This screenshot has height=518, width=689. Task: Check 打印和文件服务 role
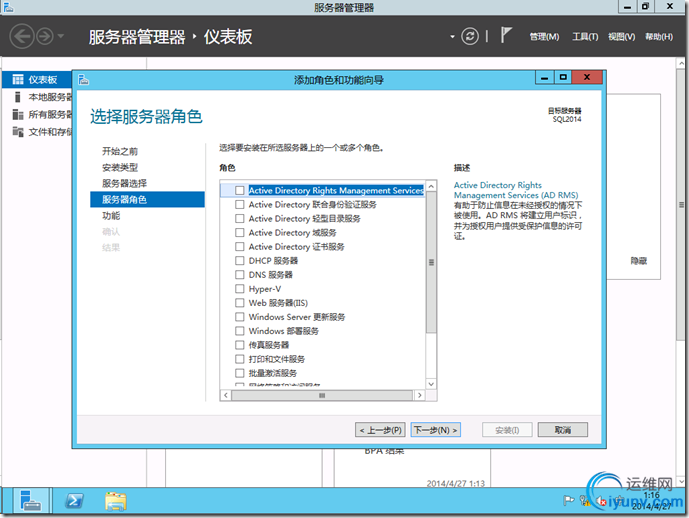239,359
